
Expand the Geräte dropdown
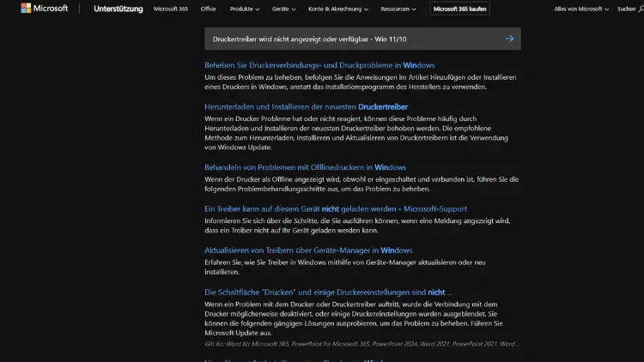pos(283,9)
